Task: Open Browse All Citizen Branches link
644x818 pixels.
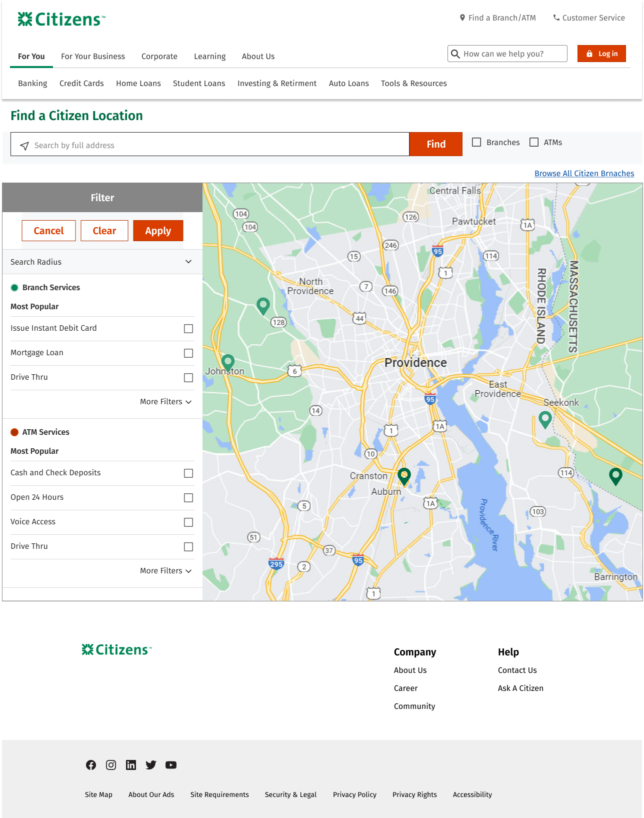Action: 584,174
